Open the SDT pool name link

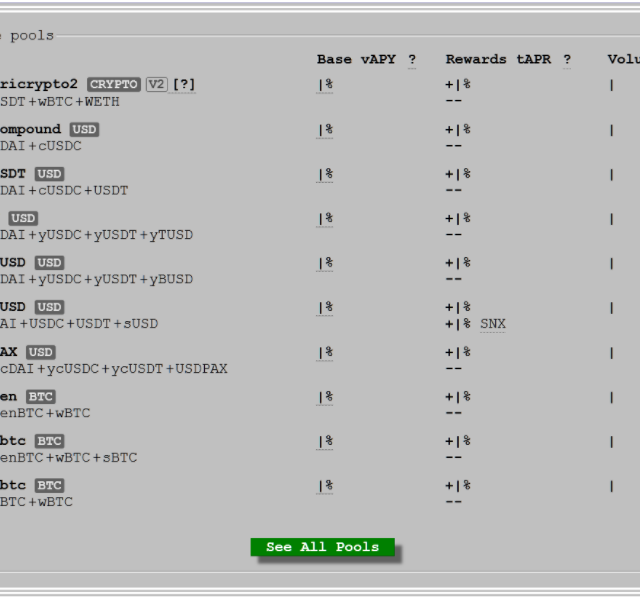click(x=13, y=174)
